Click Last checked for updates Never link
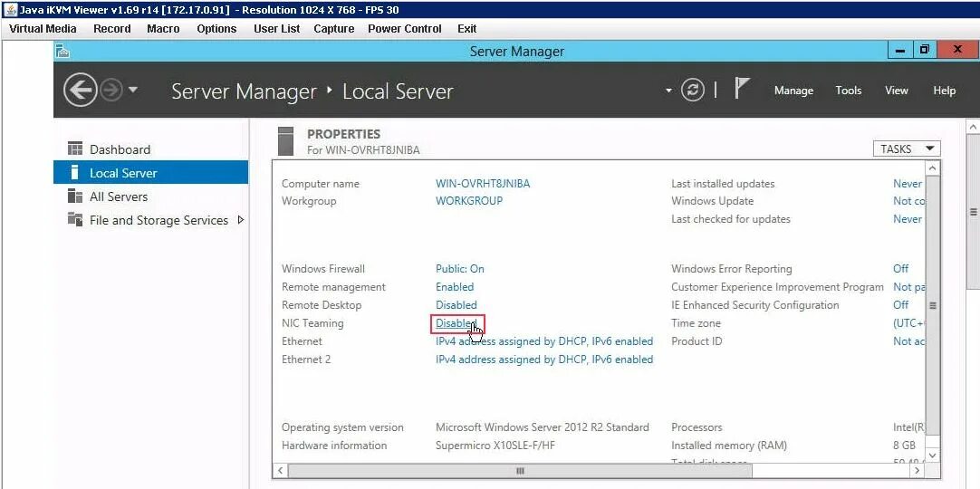Screen dimensions: 980x489 click(x=908, y=219)
